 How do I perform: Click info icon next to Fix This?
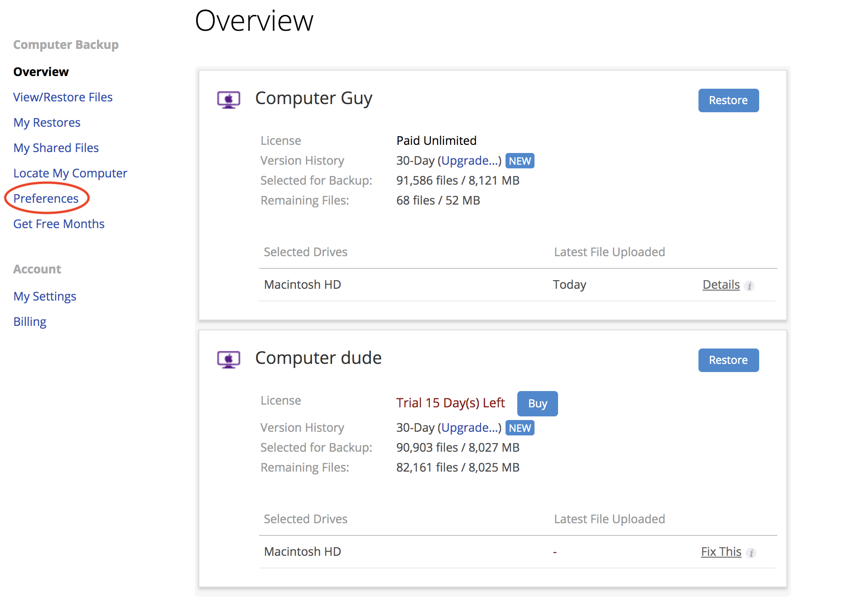[751, 553]
